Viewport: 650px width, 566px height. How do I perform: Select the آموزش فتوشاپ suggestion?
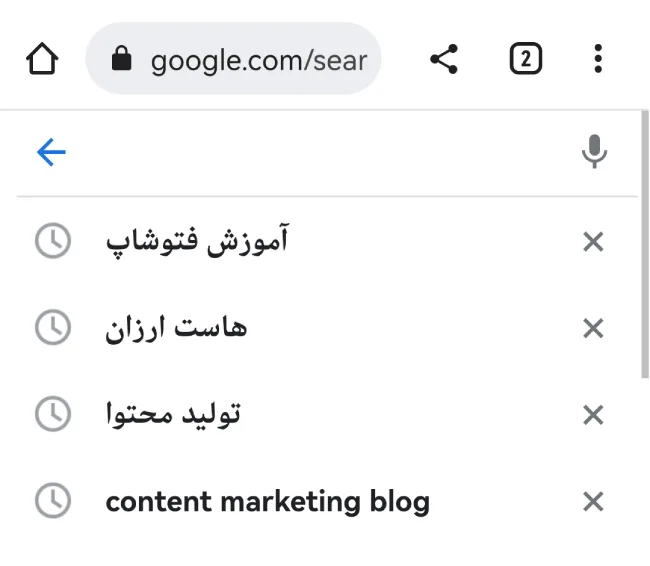pyautogui.click(x=197, y=241)
